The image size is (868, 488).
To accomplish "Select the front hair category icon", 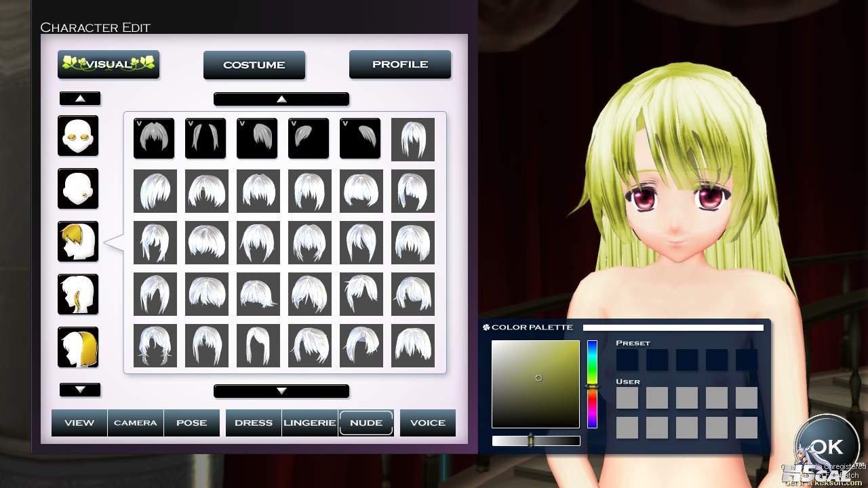I will tap(78, 241).
